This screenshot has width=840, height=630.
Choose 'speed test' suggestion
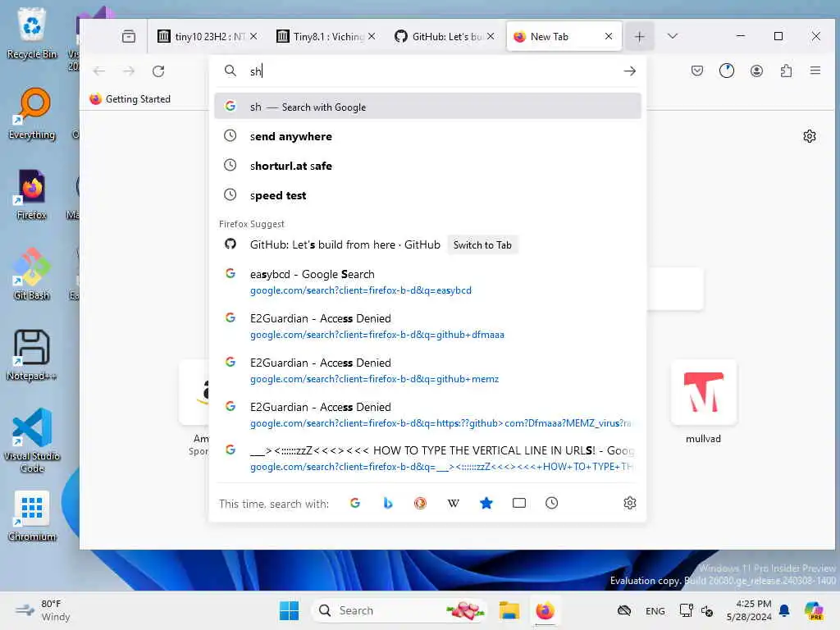coord(427,195)
